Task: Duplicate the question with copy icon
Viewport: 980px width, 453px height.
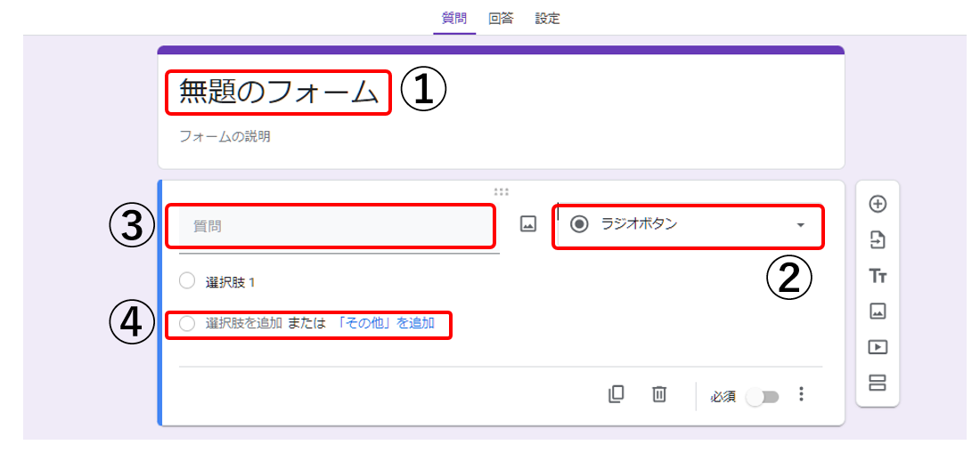Action: click(616, 393)
